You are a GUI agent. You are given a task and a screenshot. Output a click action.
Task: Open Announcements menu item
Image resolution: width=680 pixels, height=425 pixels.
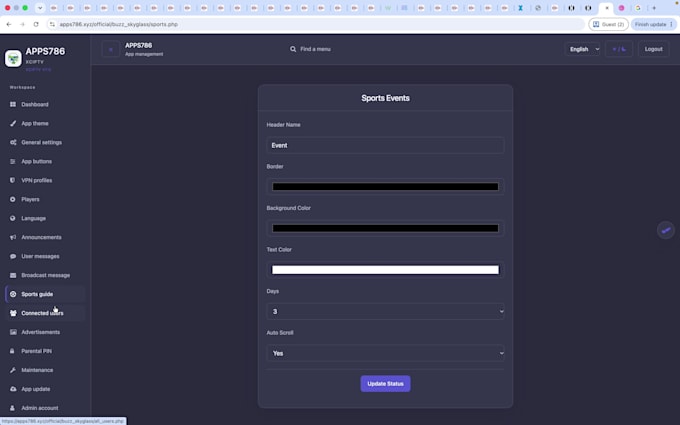pyautogui.click(x=45, y=237)
